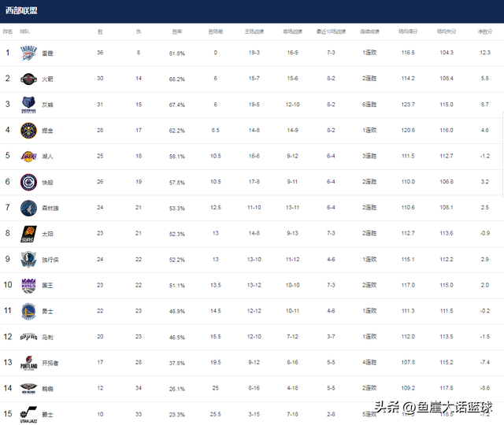Click the 净胜分 column header
This screenshot has height=425, width=504.
click(485, 31)
